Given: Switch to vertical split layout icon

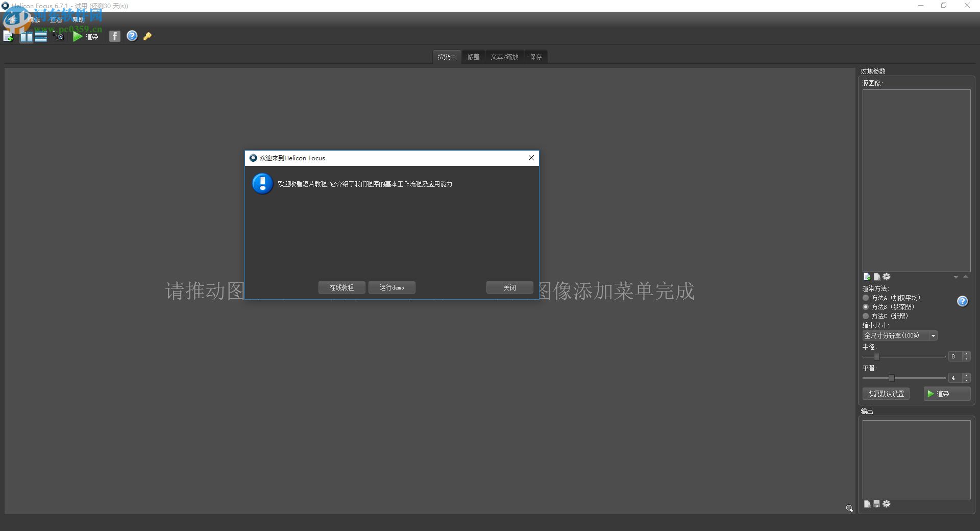Looking at the screenshot, I should [x=27, y=37].
